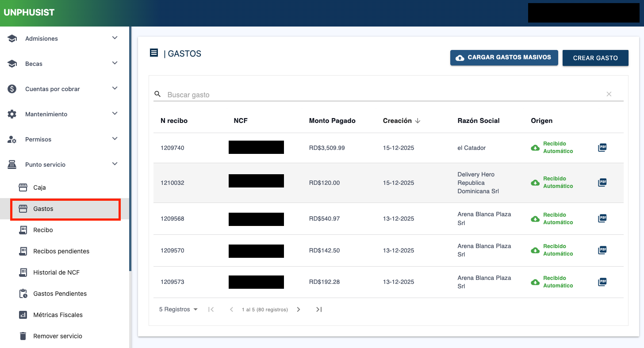Click cloud download icon for receipt 1209568
This screenshot has height=348, width=644.
coord(535,219)
